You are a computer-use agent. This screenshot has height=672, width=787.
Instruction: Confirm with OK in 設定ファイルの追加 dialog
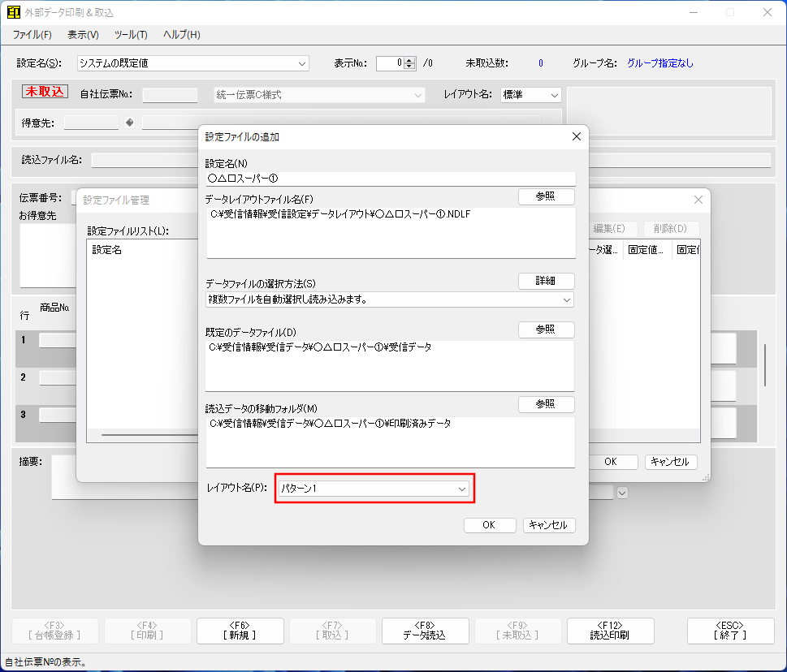[x=490, y=525]
